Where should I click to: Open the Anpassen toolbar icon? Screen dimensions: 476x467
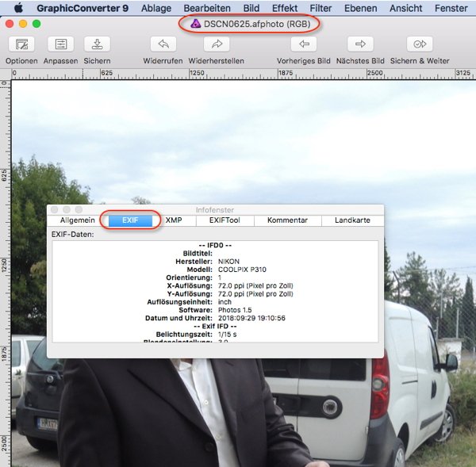tap(61, 44)
